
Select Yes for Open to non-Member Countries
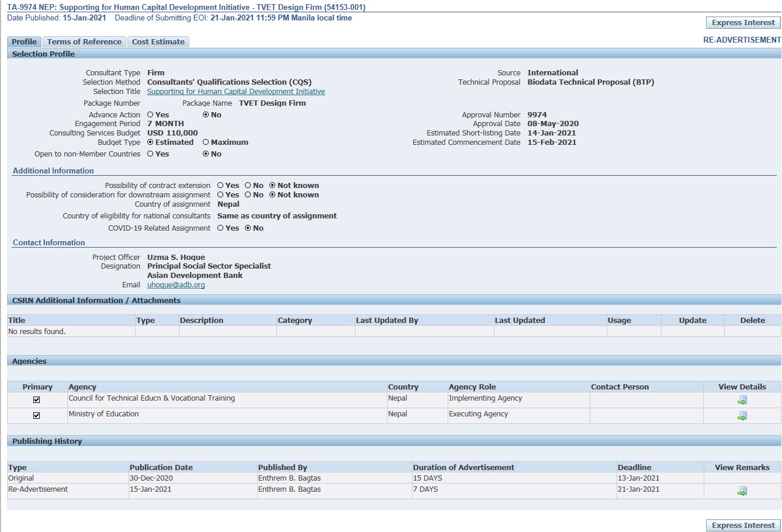(x=150, y=154)
